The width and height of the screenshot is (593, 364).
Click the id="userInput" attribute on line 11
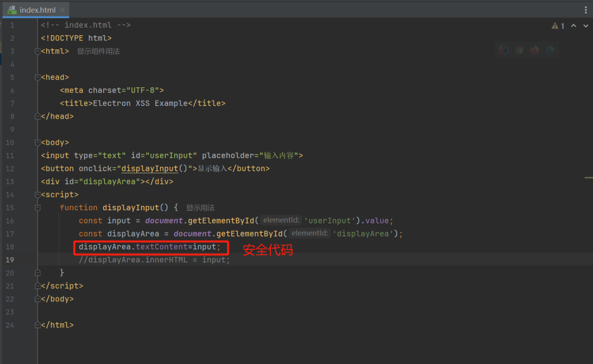164,156
